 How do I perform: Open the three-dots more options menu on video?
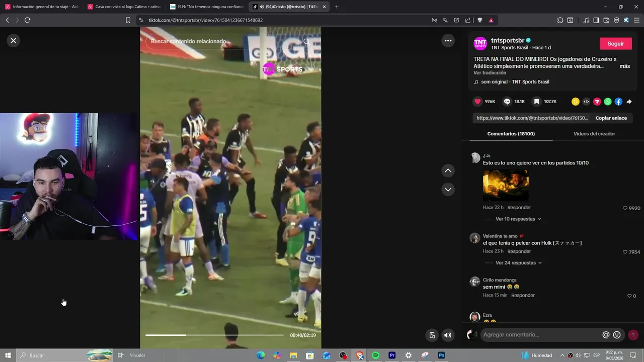448,41
